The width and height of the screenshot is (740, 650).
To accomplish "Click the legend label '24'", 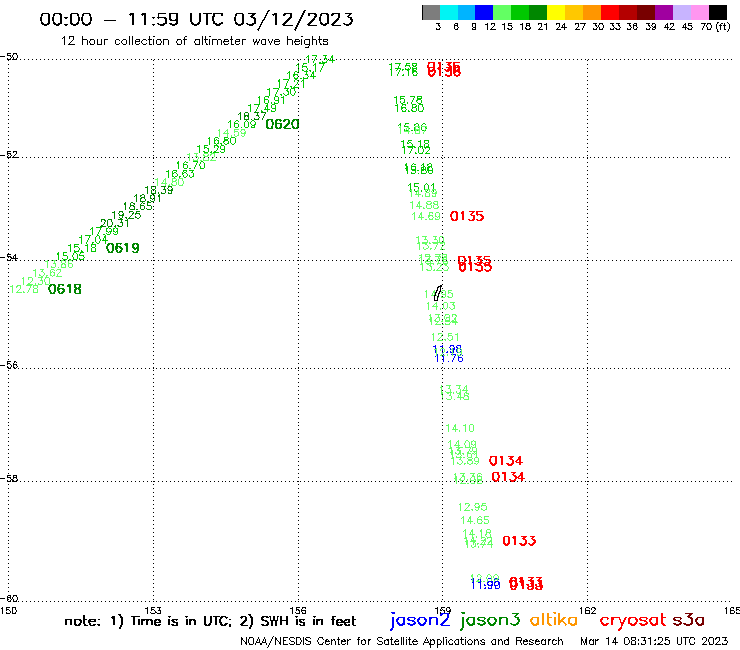I will click(x=561, y=27).
